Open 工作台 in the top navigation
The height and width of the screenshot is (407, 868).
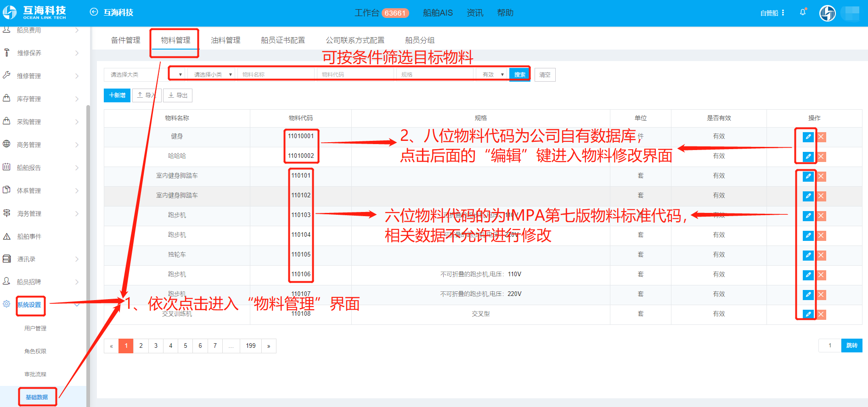pyautogui.click(x=381, y=13)
